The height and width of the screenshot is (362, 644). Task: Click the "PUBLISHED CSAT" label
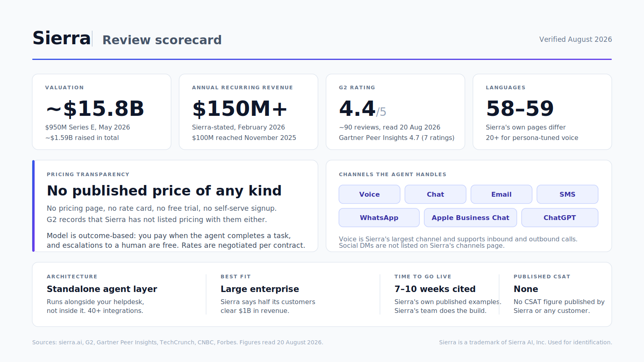click(542, 277)
